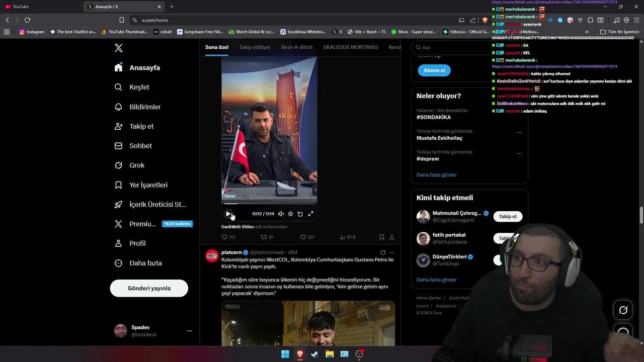Viewport: 644px width, 362px height.
Task: Open Steam from the taskbar
Action: 314,354
